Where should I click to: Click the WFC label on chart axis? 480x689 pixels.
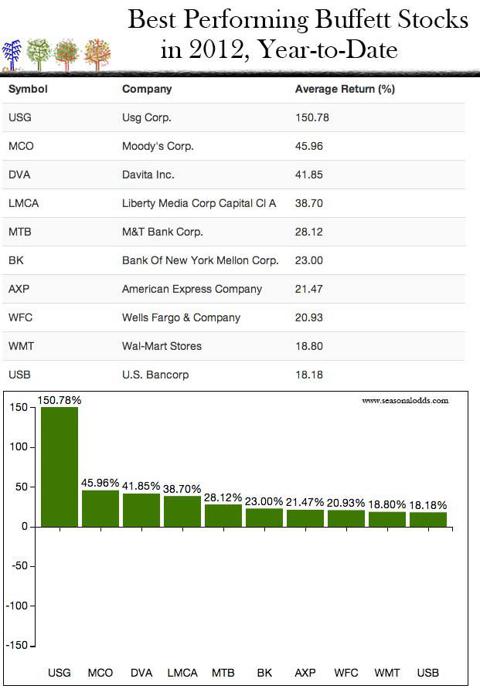click(346, 673)
